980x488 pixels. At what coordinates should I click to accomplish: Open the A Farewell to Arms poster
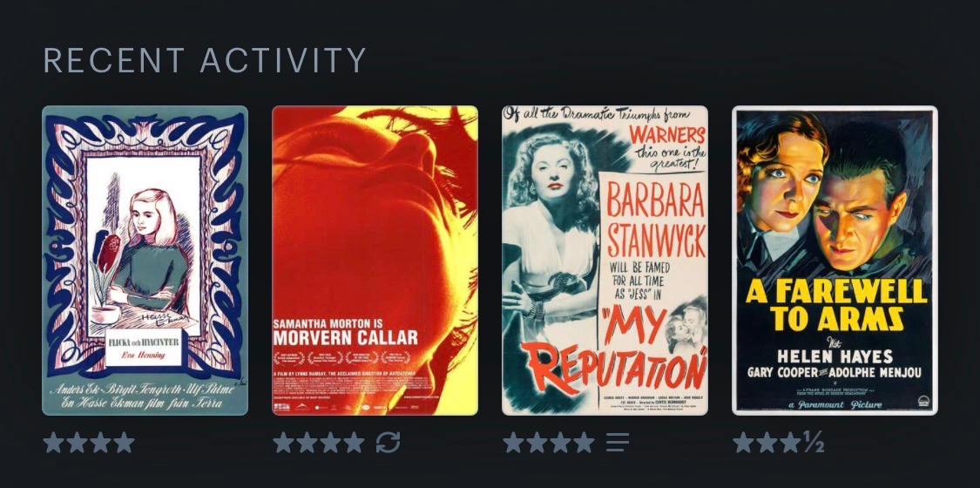[835, 261]
